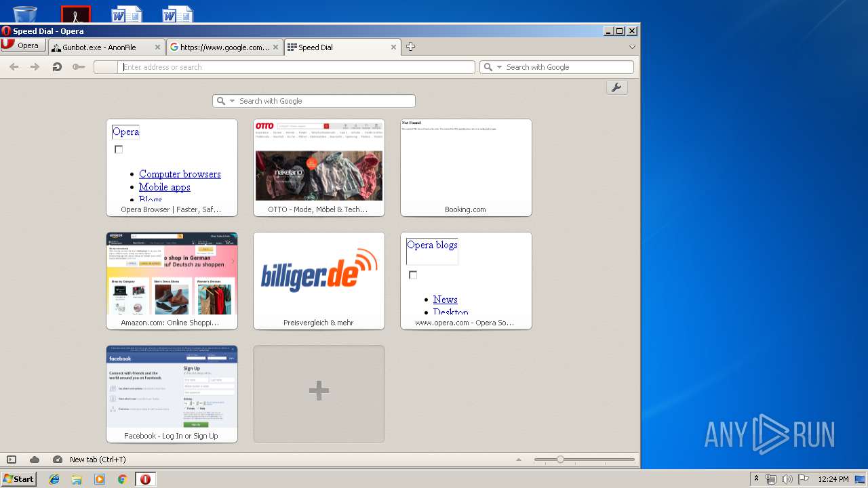Viewport: 868px width, 488px height.
Task: Open the Opera Browser speed dial thumbnail
Action: (x=172, y=167)
